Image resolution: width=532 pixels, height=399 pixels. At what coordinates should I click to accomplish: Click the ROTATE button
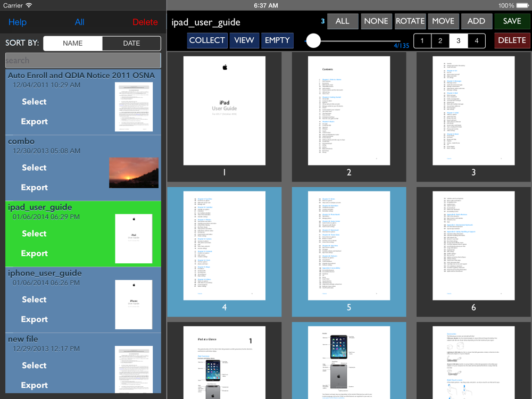(410, 21)
